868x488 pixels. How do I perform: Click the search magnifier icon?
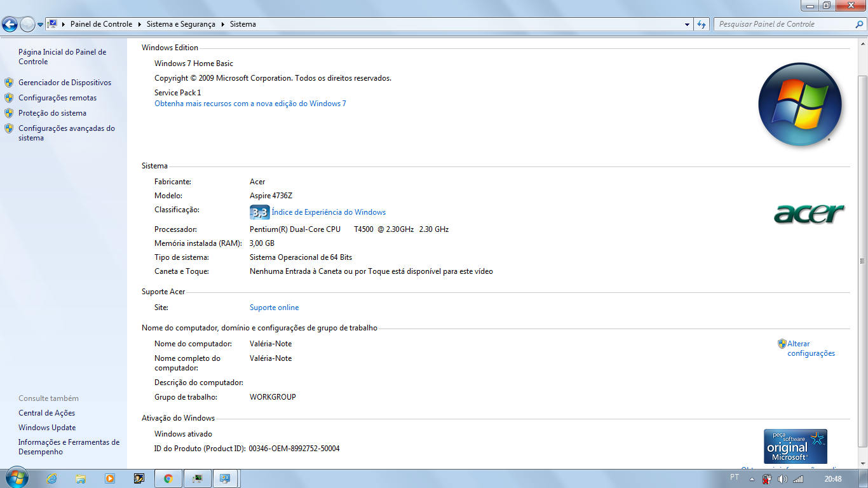click(860, 24)
